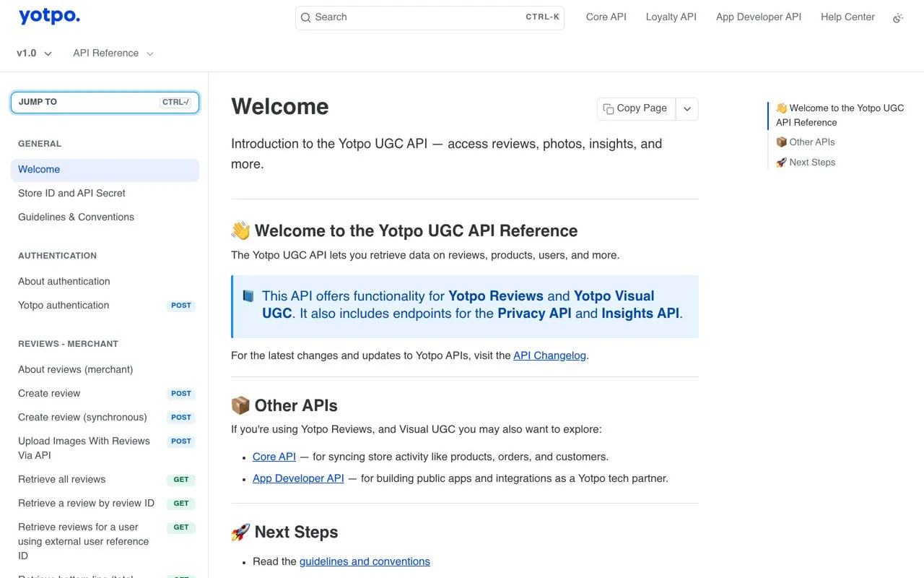Visit the Help Center link in header
Screen dimensions: 924x578
[847, 17]
